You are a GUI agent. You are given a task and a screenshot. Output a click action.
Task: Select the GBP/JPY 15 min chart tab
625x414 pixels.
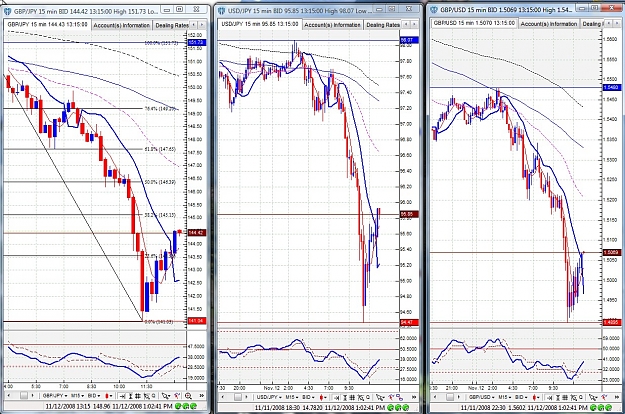pyautogui.click(x=47, y=24)
